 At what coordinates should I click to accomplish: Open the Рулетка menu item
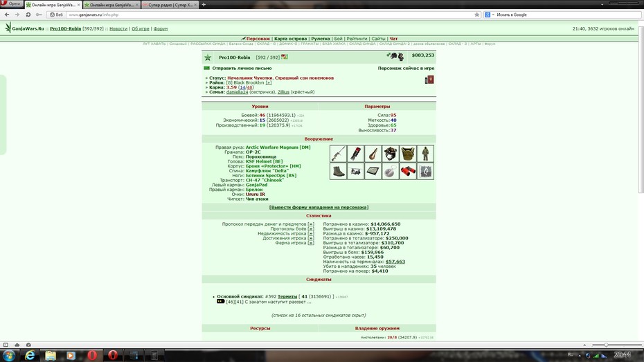321,39
